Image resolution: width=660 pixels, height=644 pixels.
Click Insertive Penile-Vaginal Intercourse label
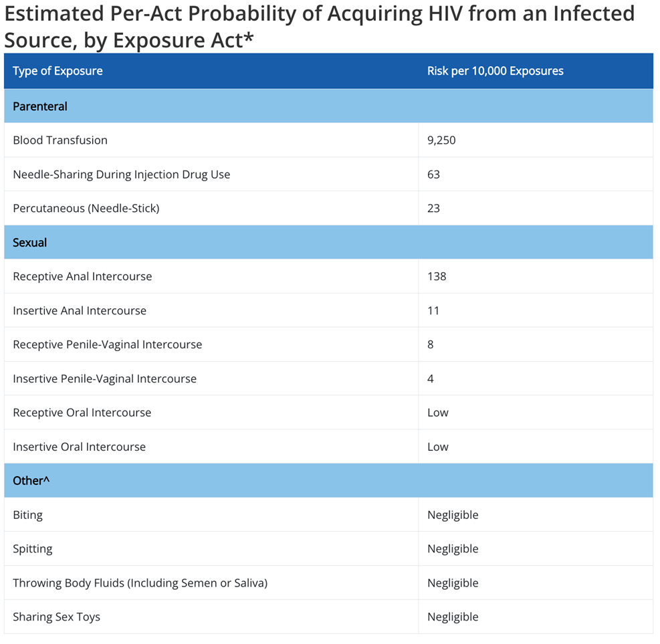[105, 379]
